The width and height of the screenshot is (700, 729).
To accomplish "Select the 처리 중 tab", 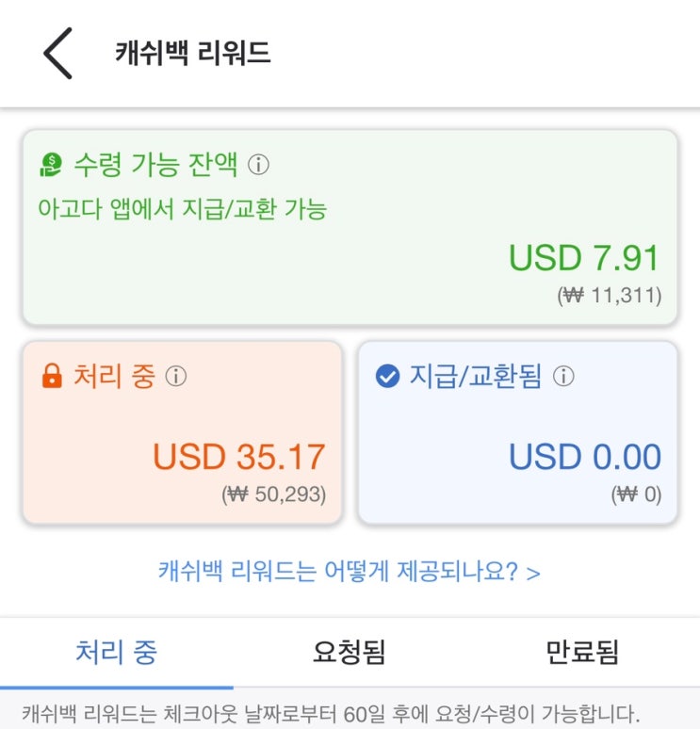I will coord(116,652).
